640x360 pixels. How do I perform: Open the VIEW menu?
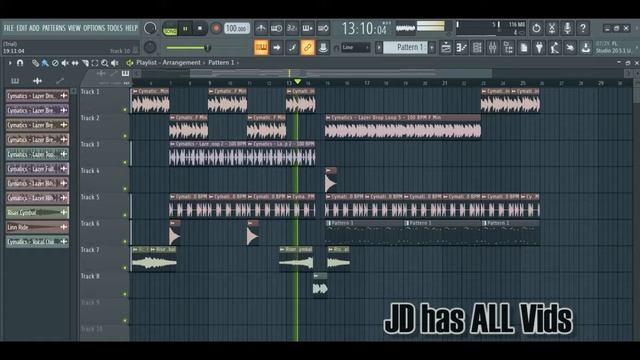[74, 28]
